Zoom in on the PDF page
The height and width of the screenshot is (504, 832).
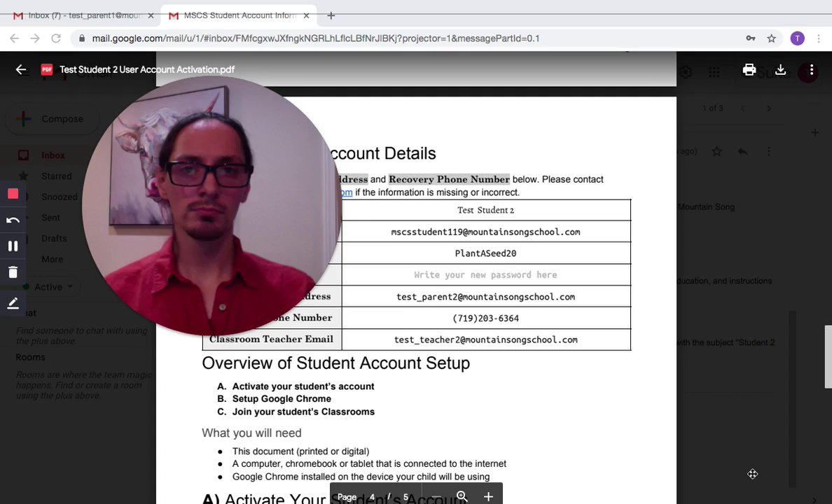click(488, 496)
